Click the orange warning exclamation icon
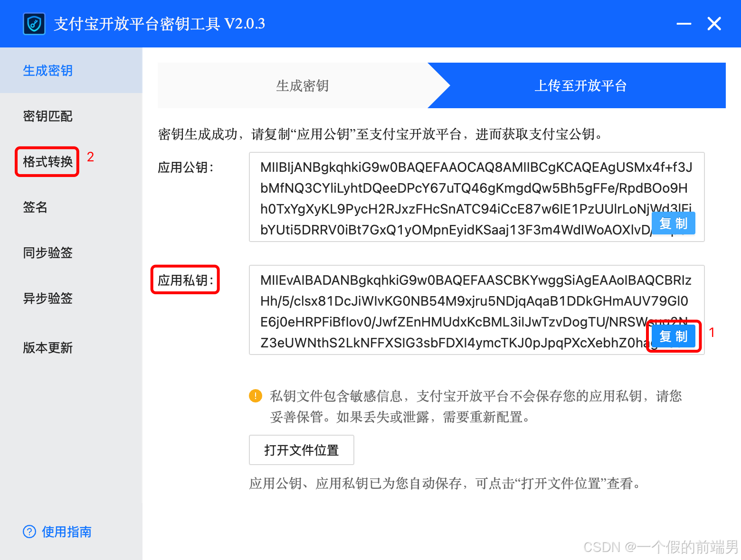This screenshot has height=560, width=741. pyautogui.click(x=256, y=396)
